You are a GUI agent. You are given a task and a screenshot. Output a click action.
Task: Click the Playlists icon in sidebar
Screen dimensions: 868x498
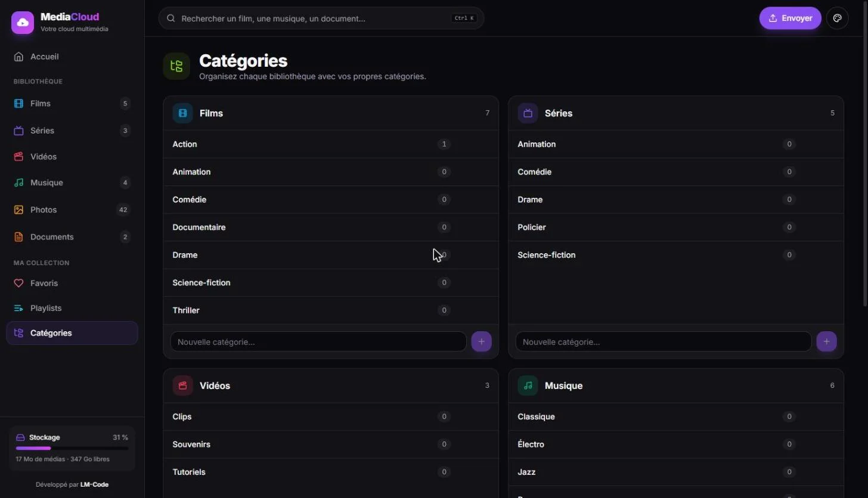click(x=19, y=308)
